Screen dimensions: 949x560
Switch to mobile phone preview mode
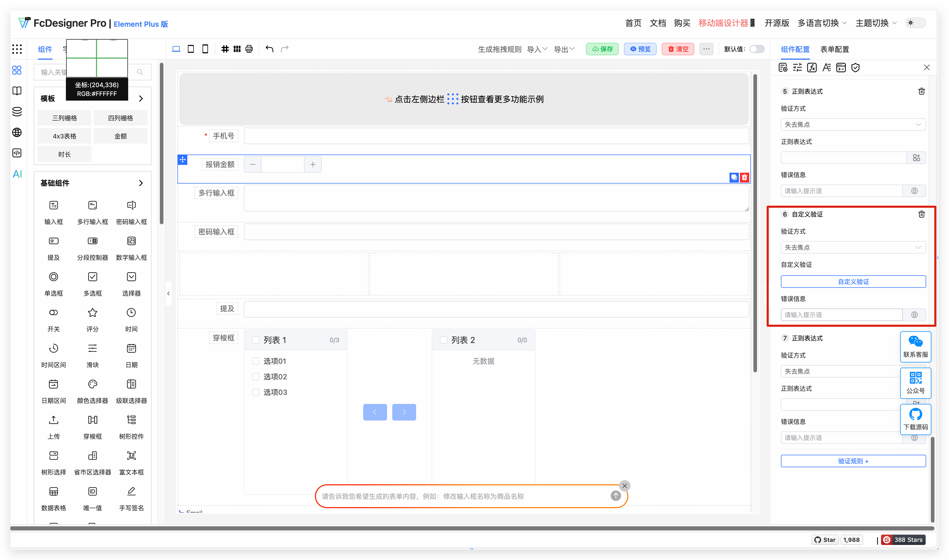click(205, 49)
